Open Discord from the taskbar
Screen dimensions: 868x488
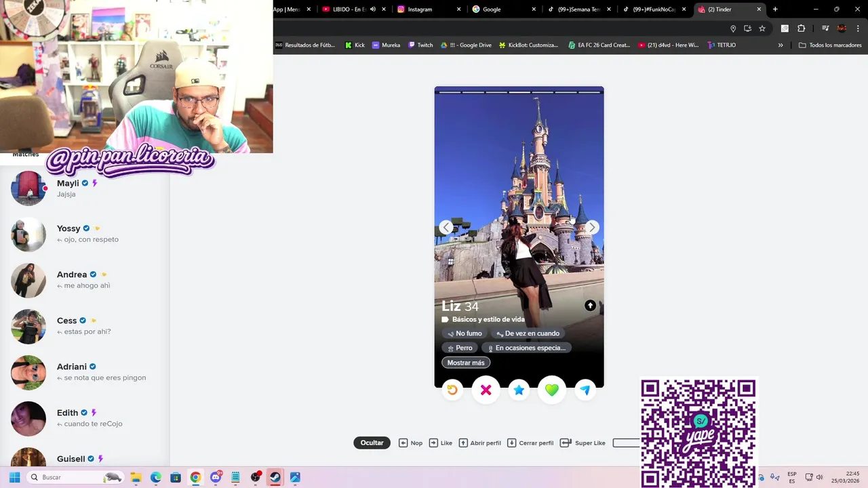216,477
